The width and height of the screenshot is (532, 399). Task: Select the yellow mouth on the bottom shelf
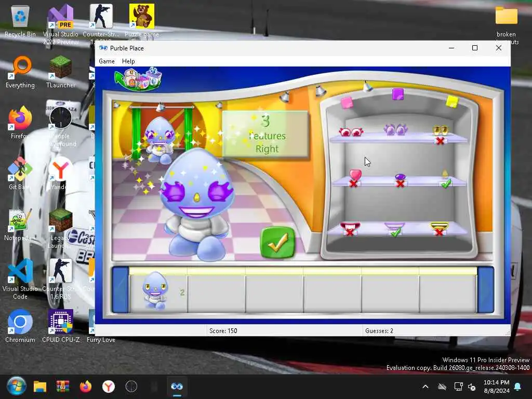(x=439, y=226)
